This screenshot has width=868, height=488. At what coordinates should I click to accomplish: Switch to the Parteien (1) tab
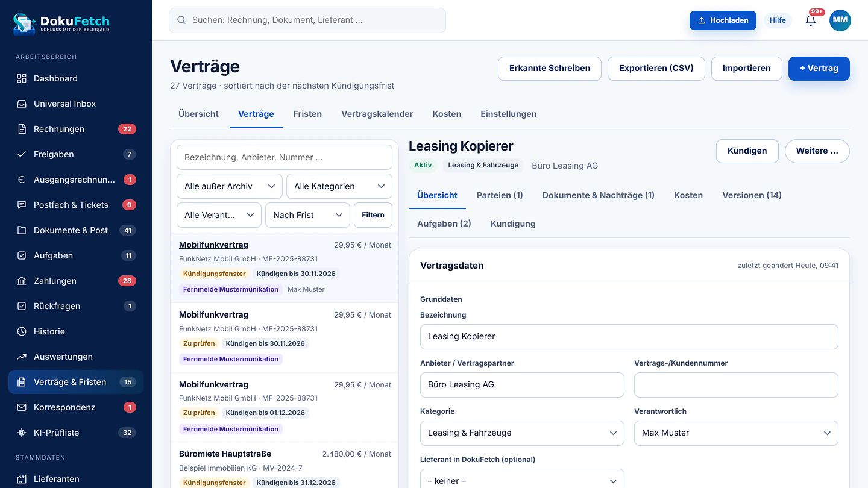click(500, 195)
